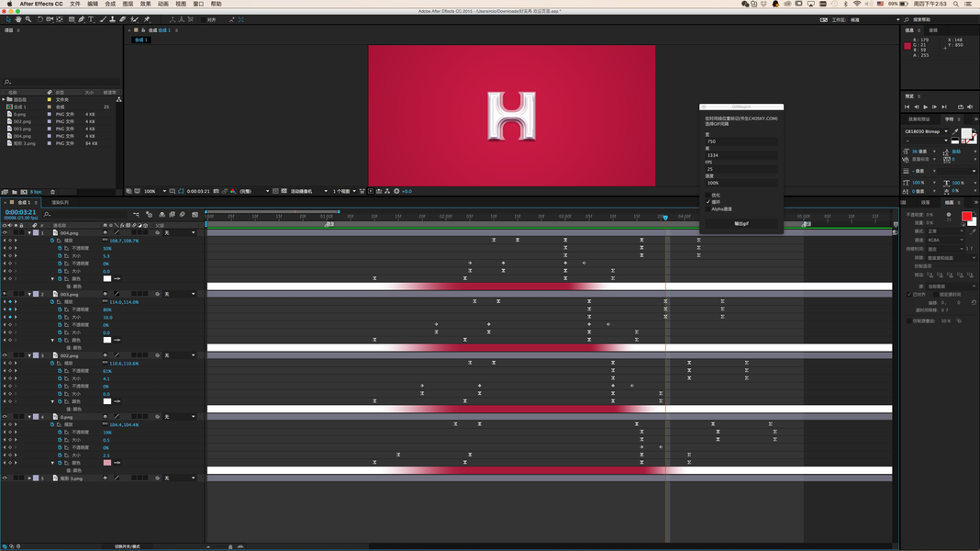Select the Eraser tool

coord(123,19)
